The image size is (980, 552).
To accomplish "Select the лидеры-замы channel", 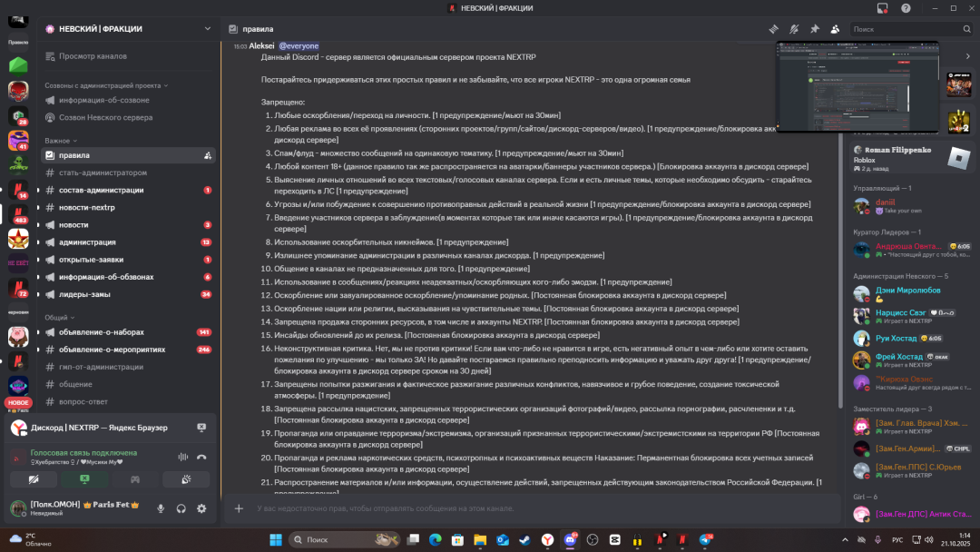I will (86, 294).
